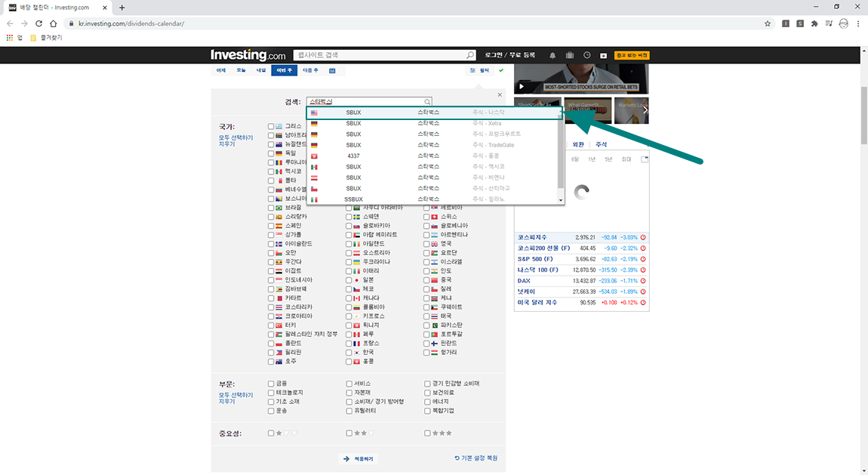
Task: Switch to 다음 주 tab
Action: click(x=310, y=70)
